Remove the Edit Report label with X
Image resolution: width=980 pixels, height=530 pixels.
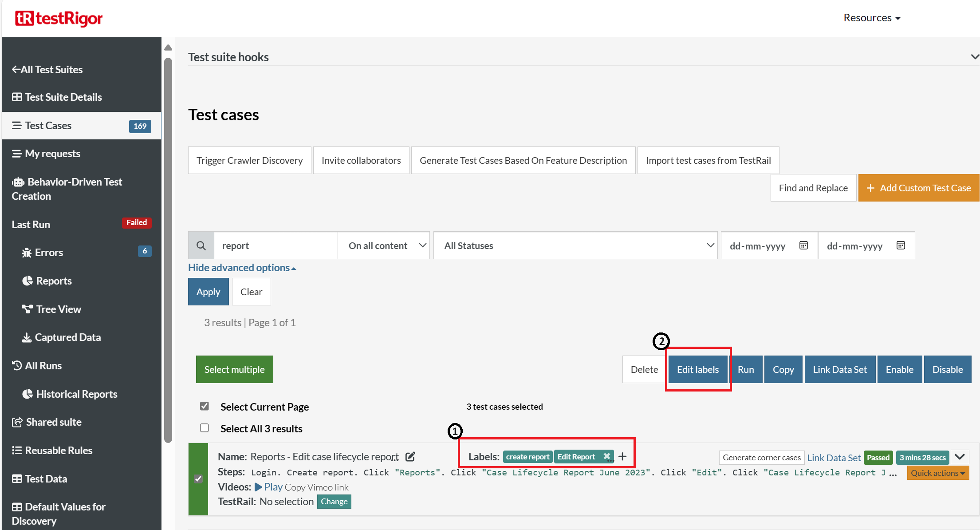click(x=606, y=456)
